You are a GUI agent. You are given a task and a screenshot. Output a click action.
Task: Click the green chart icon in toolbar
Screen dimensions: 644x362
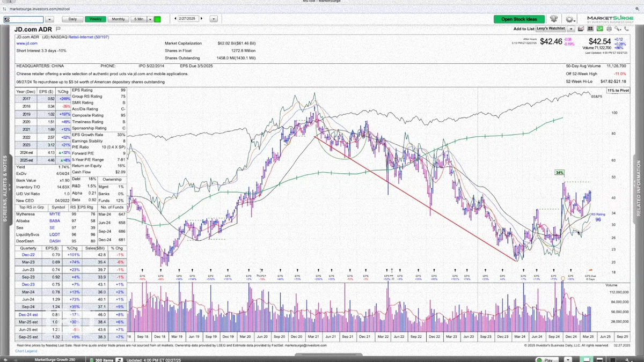click(x=600, y=28)
